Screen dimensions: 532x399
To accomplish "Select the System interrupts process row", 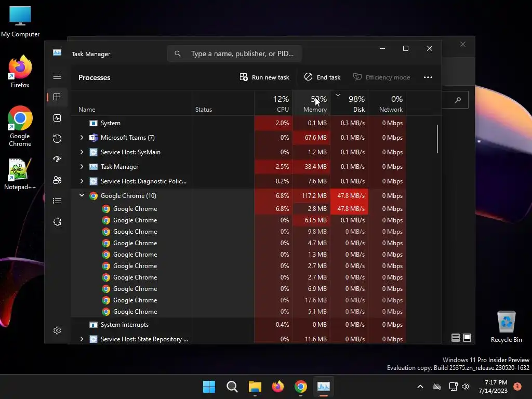I will click(x=238, y=325).
